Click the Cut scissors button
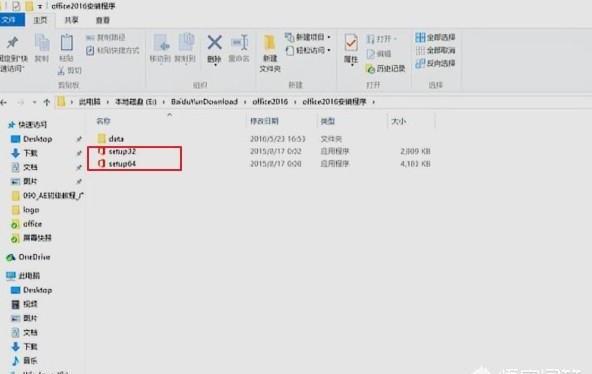This screenshot has width=592, height=374. click(x=69, y=70)
